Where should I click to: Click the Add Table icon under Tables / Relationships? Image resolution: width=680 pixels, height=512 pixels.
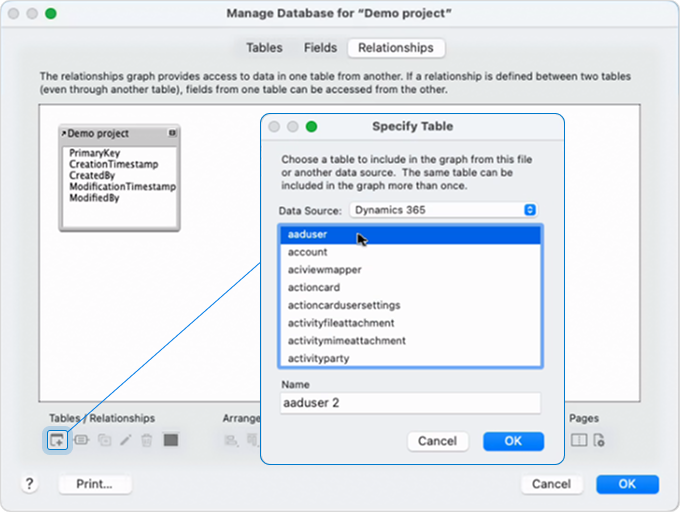pos(57,440)
